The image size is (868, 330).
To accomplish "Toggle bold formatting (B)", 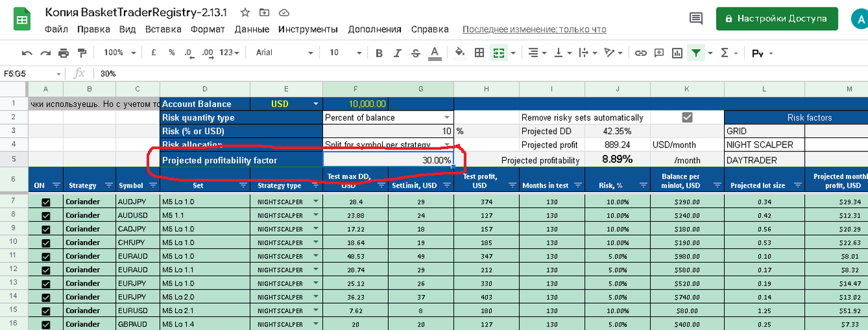I will (x=379, y=53).
